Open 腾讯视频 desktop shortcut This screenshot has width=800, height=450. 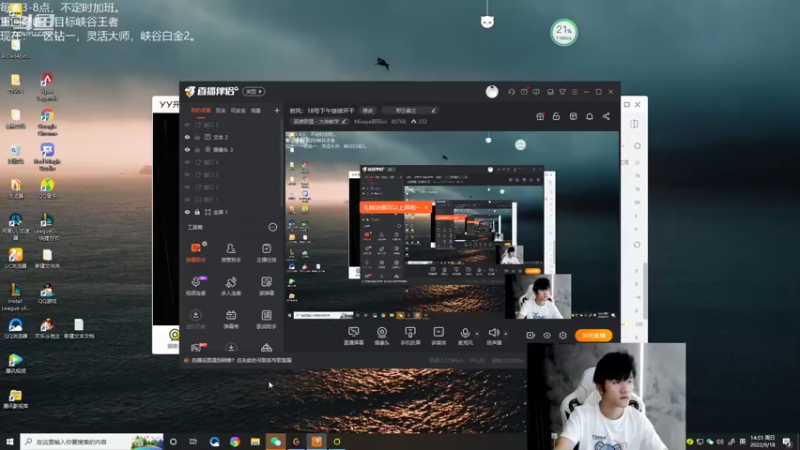15,364
